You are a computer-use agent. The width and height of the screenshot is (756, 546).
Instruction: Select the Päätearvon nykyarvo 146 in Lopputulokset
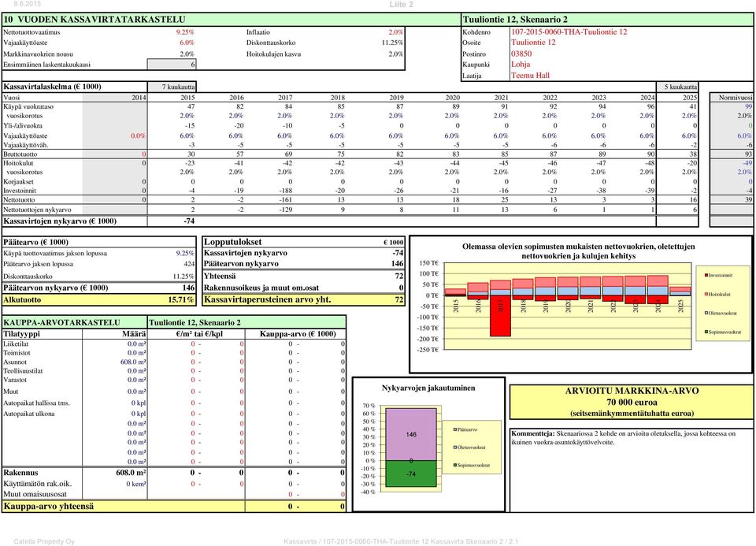tap(397, 264)
